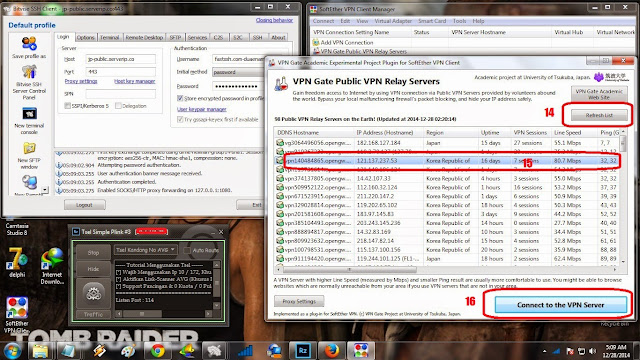
Task: Click the Port field showing 443
Action: pos(120,72)
